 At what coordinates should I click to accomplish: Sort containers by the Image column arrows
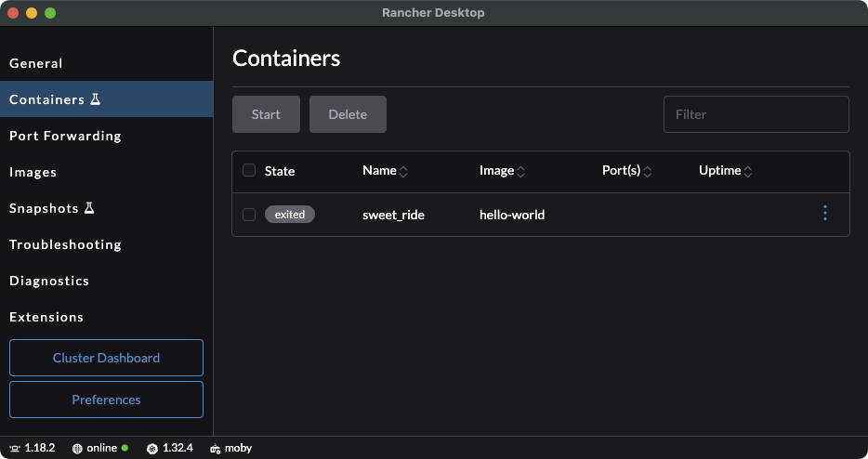[520, 172]
